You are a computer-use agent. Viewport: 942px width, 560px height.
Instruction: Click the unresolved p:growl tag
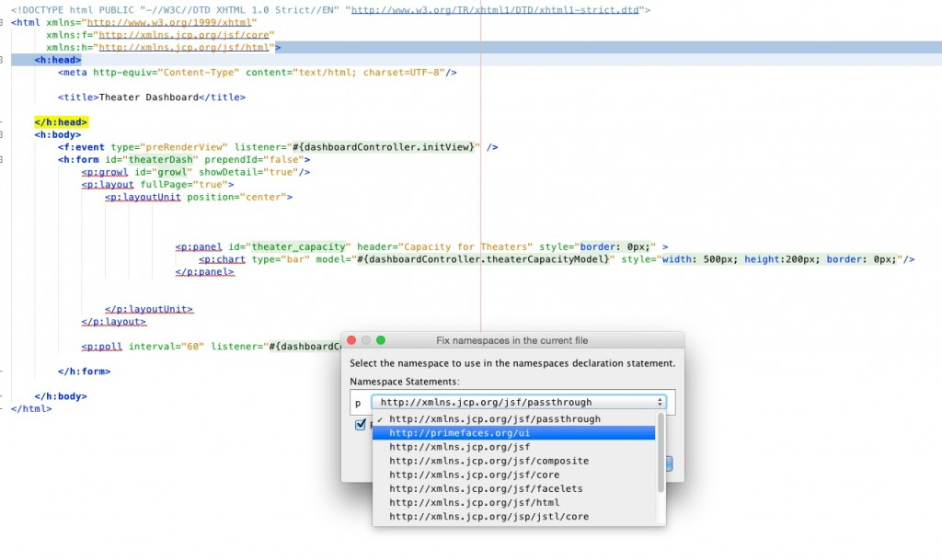click(105, 172)
